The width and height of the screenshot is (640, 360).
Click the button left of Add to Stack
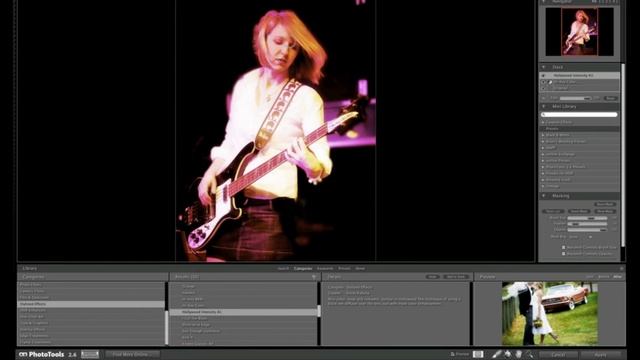point(432,277)
